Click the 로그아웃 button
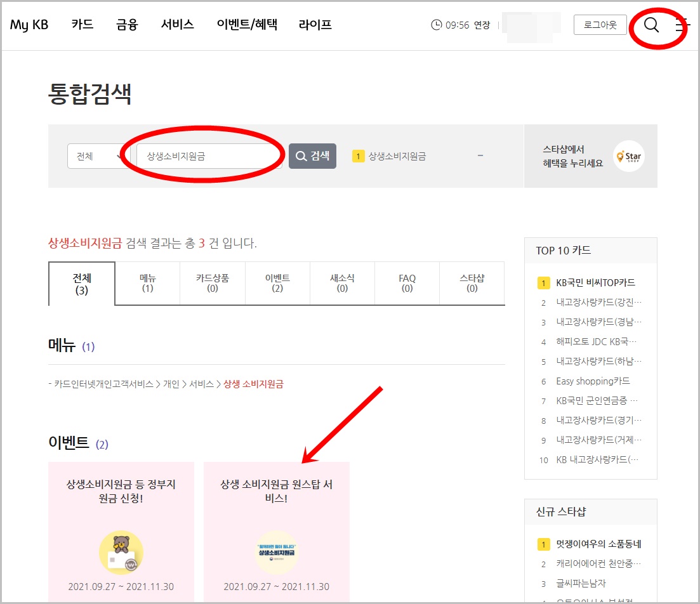This screenshot has height=604, width=700. pos(600,25)
